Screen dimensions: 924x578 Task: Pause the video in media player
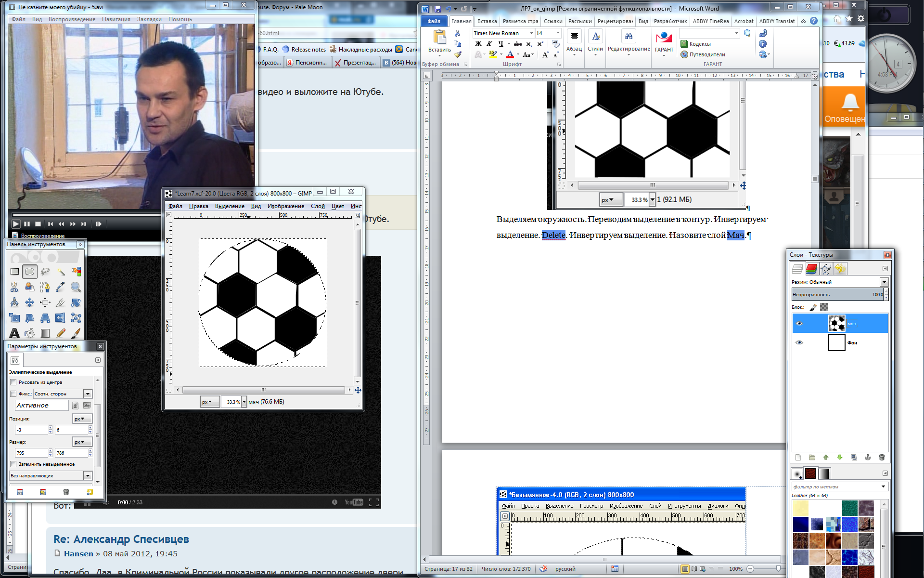(27, 224)
